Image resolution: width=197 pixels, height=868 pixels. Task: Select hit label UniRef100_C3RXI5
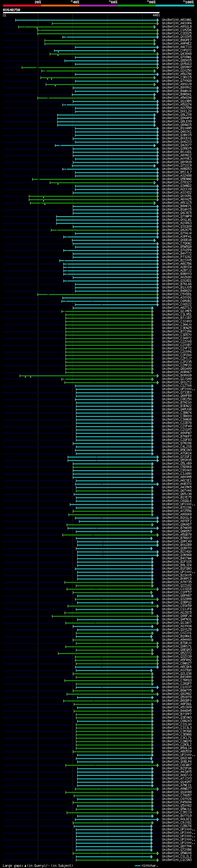[x=177, y=78]
